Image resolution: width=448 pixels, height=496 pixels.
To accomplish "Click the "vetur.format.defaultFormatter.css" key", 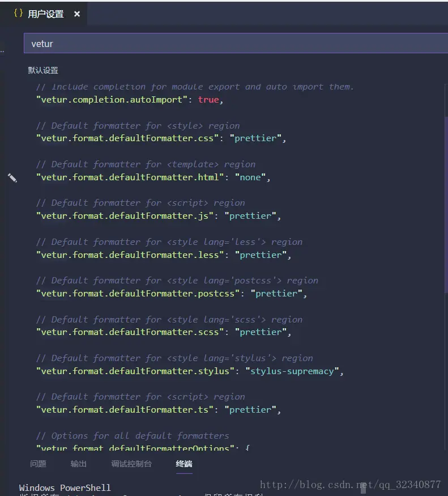I will 127,138.
